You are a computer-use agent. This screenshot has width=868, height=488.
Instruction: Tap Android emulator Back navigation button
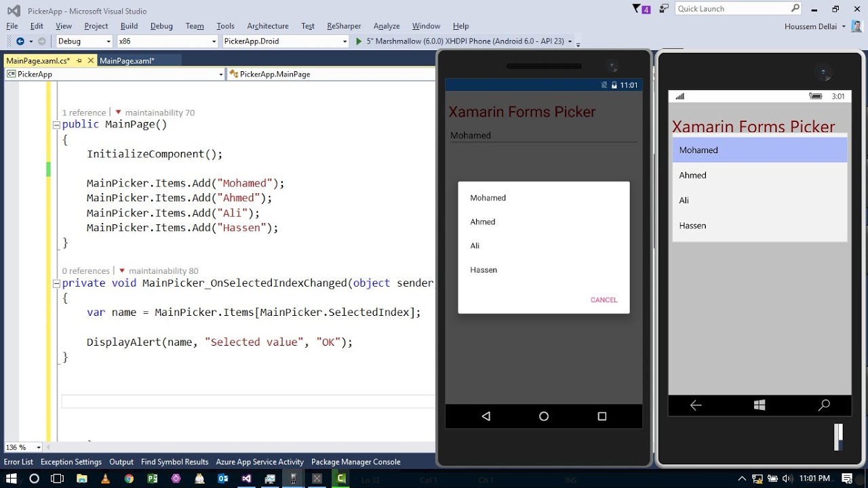tap(486, 416)
